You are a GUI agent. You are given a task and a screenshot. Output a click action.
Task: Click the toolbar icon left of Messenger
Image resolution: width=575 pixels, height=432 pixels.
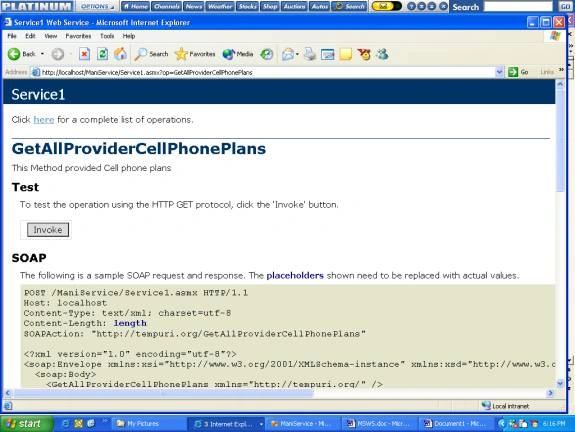(x=364, y=54)
